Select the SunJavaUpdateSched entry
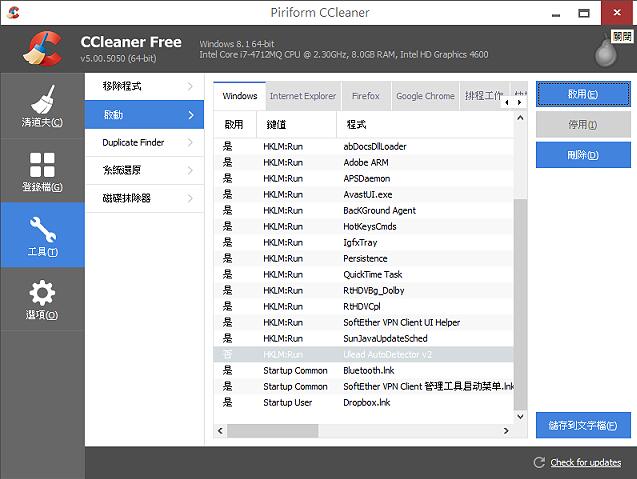The image size is (637, 479). [364, 338]
